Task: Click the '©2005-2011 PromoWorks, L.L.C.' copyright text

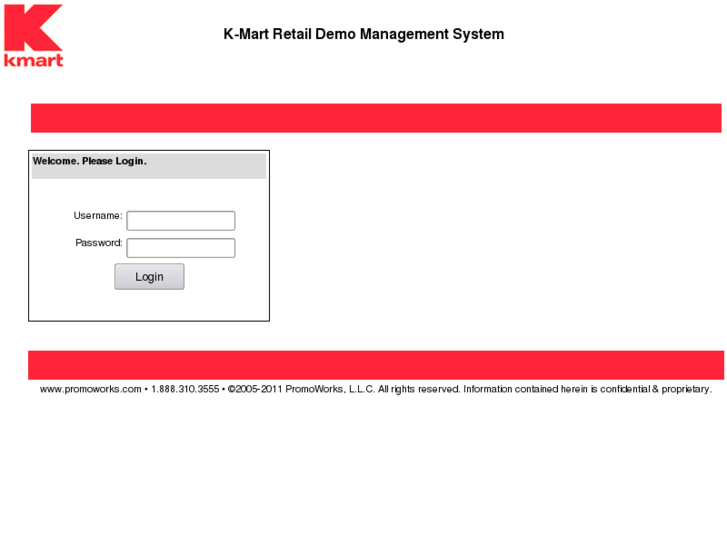Action: pos(301,389)
